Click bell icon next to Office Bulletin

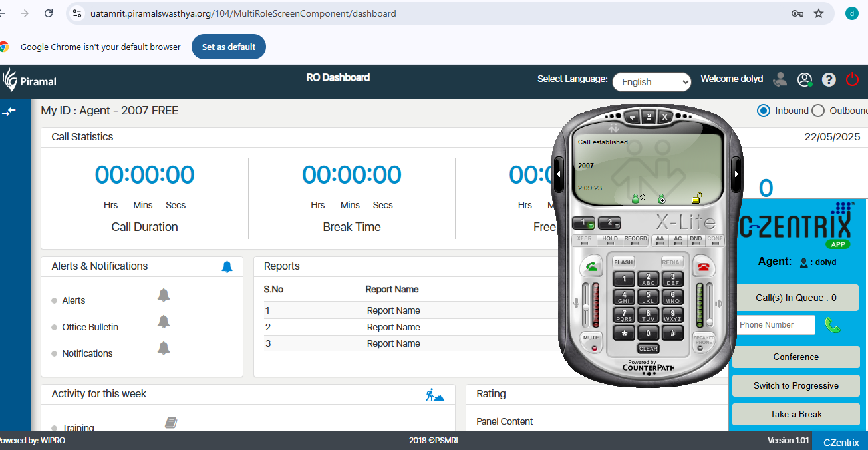click(x=164, y=322)
